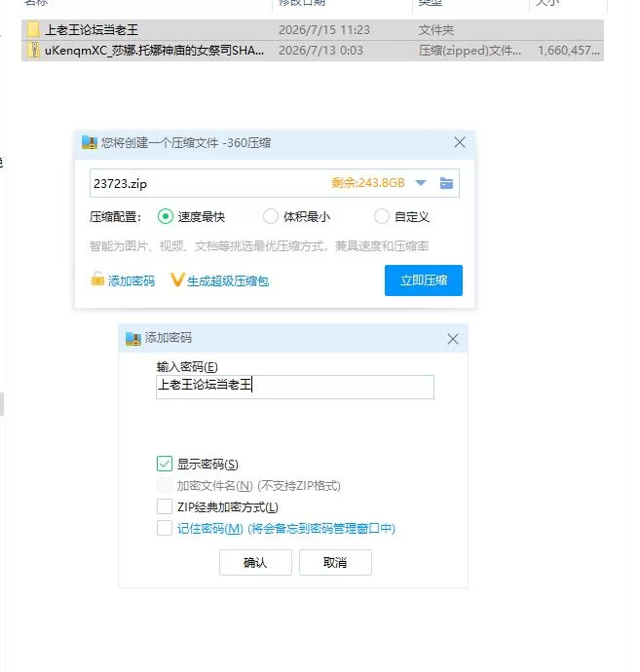Start compression with 立即压缩 button

(424, 280)
